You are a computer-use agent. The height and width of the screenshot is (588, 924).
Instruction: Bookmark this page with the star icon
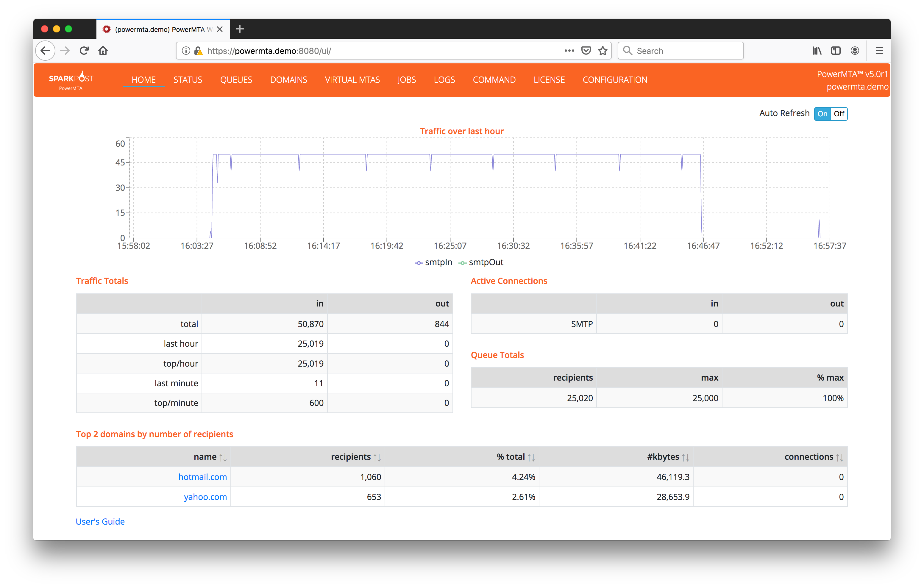click(603, 51)
